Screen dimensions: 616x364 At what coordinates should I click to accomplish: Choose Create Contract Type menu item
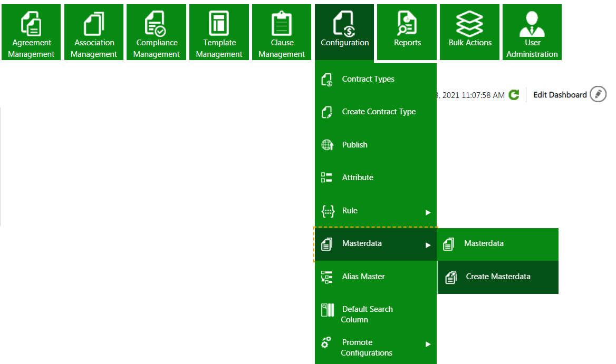pyautogui.click(x=379, y=112)
